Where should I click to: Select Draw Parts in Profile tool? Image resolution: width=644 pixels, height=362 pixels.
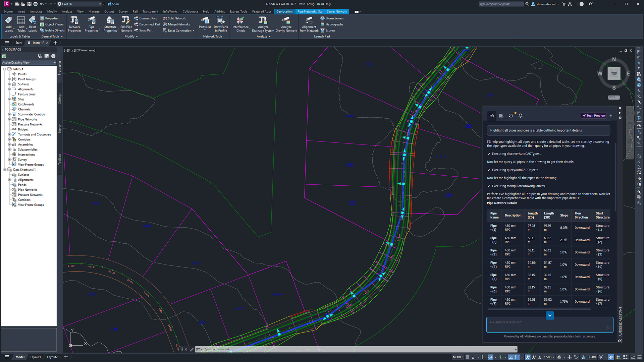[221, 24]
